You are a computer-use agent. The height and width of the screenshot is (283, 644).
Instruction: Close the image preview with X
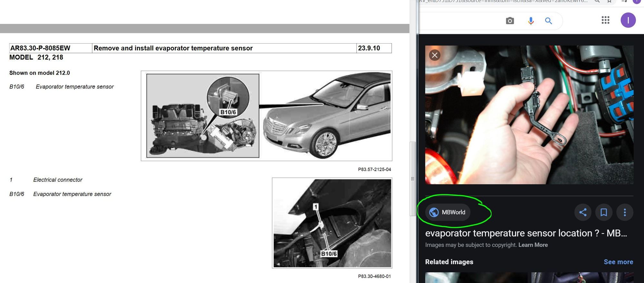point(434,55)
